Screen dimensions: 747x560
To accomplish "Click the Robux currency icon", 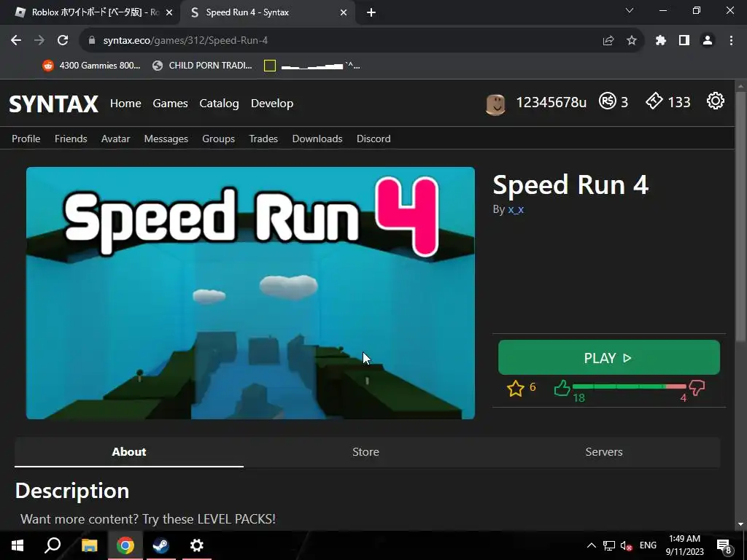I will [608, 101].
